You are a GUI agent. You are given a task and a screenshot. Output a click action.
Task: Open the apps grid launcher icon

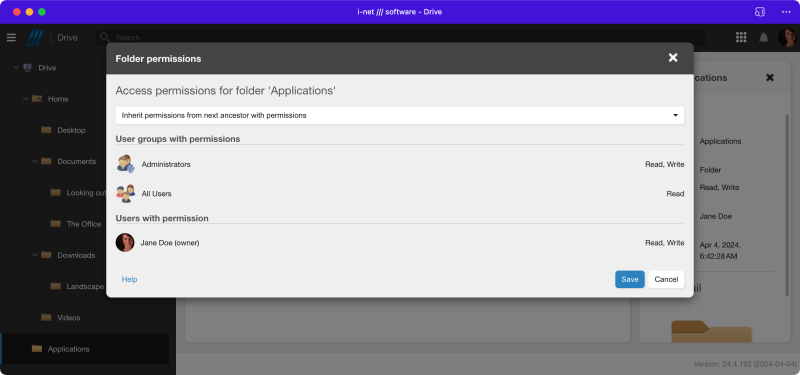[x=741, y=37]
